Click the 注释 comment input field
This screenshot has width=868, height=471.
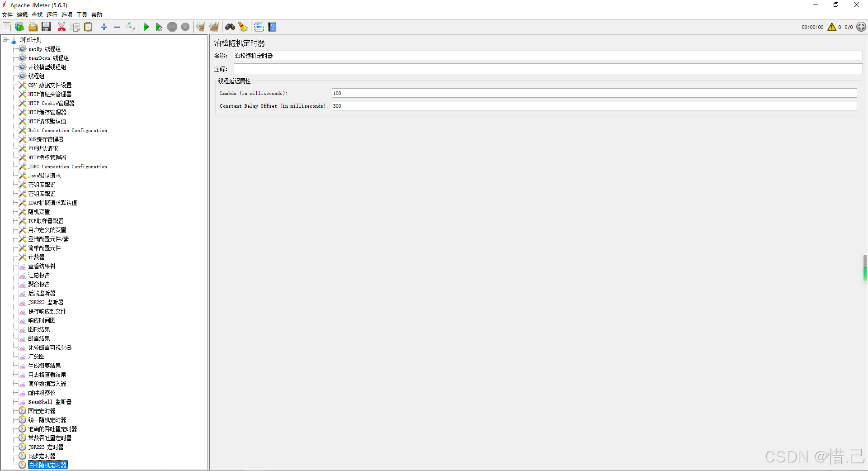(x=548, y=69)
